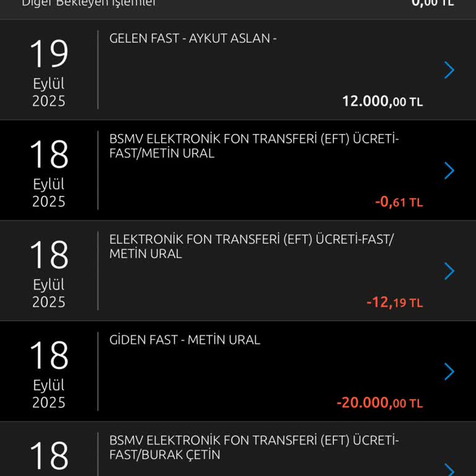Select the non-BSMV EFT Ücreti-FAST Metin Ural title
The height and width of the screenshot is (476, 476).
coord(251,247)
